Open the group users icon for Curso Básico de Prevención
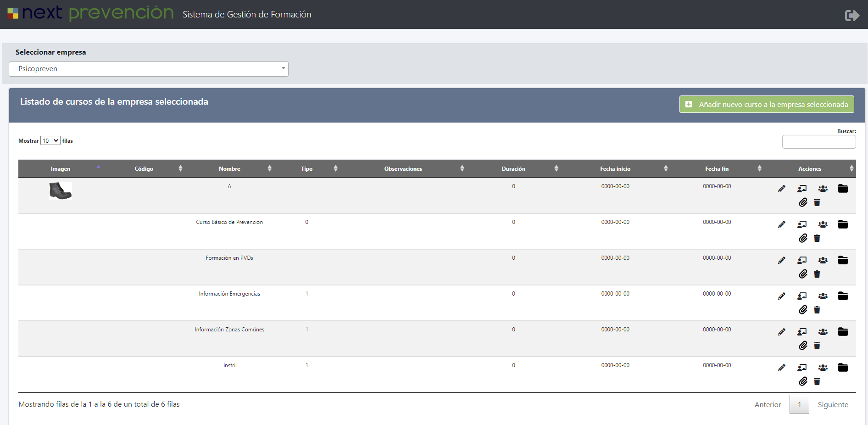Viewport: 868px width, 425px height. click(x=823, y=224)
